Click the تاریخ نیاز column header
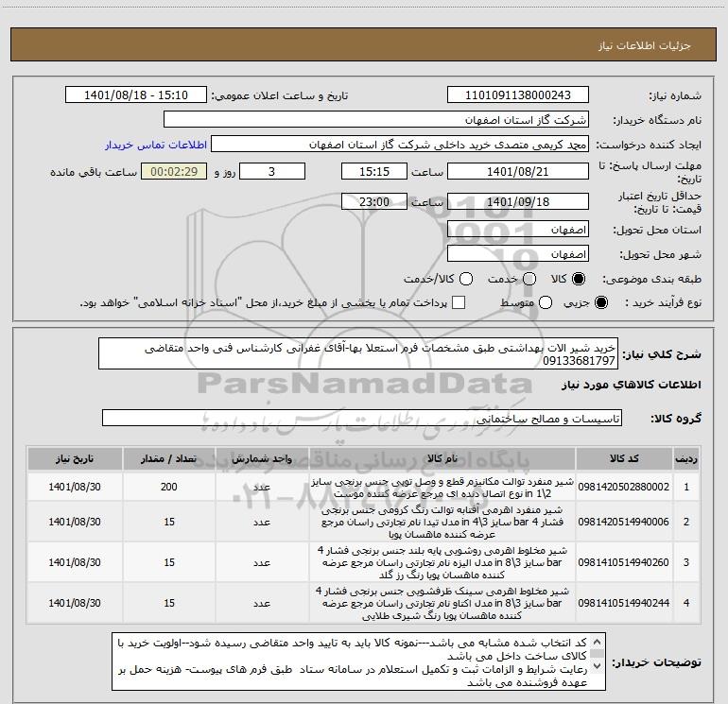The image size is (728, 704). [x=75, y=459]
